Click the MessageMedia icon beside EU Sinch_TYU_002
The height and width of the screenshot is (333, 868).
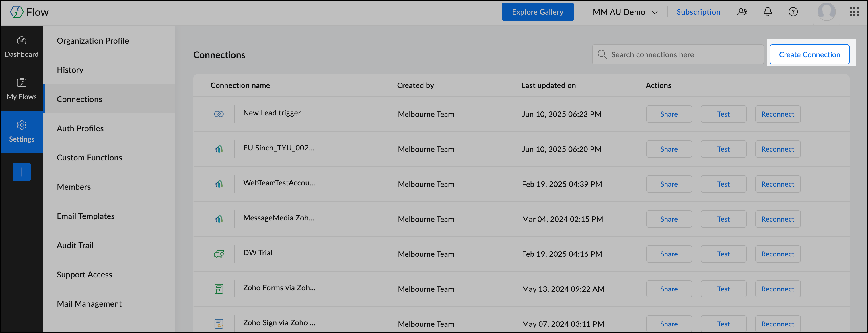219,149
